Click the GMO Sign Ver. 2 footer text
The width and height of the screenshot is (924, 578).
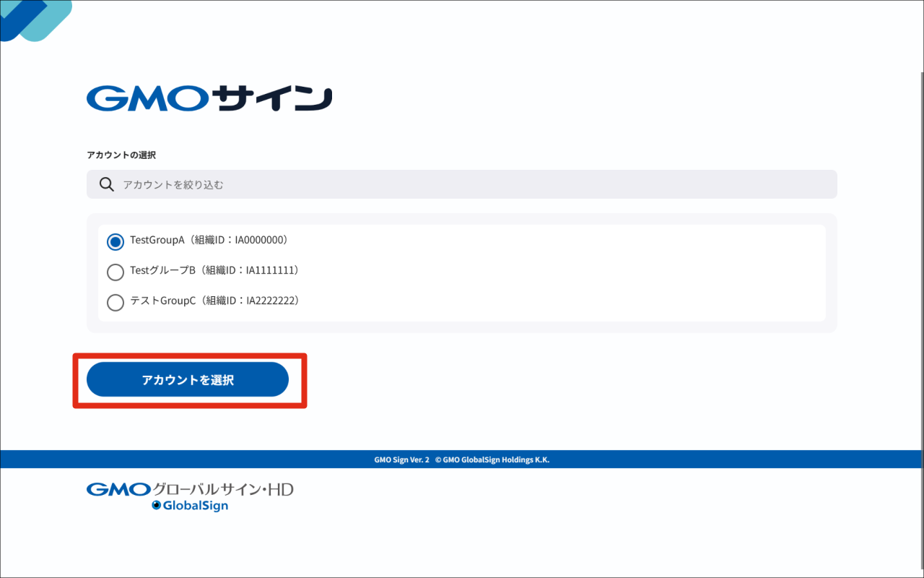401,460
